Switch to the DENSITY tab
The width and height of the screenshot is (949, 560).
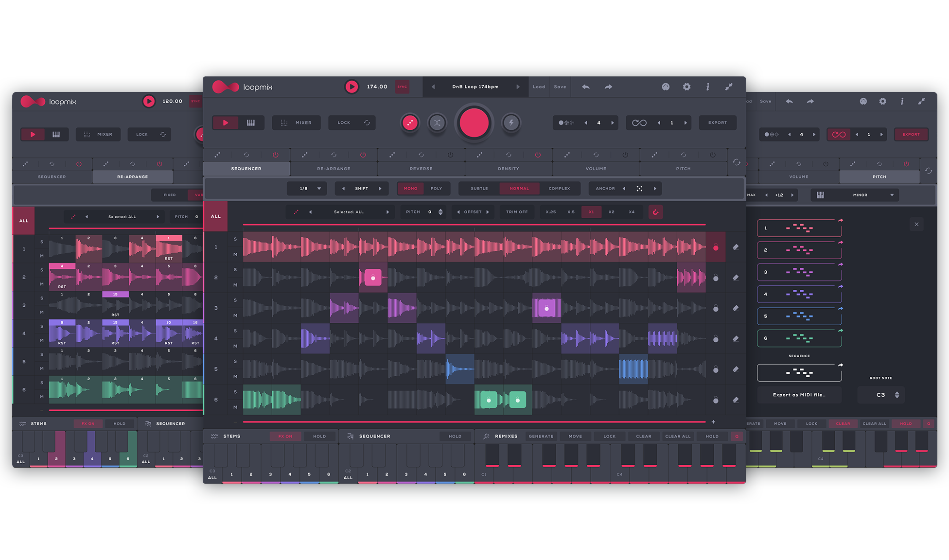point(508,169)
